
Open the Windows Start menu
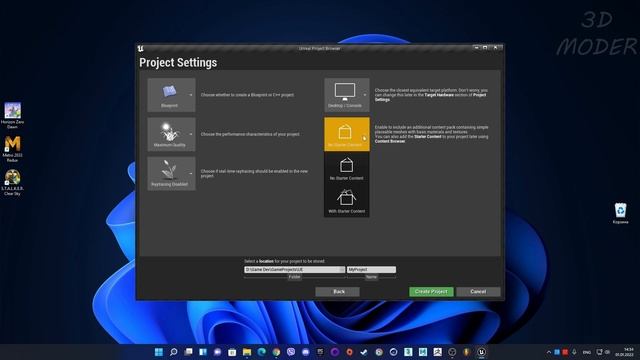[x=159, y=352]
